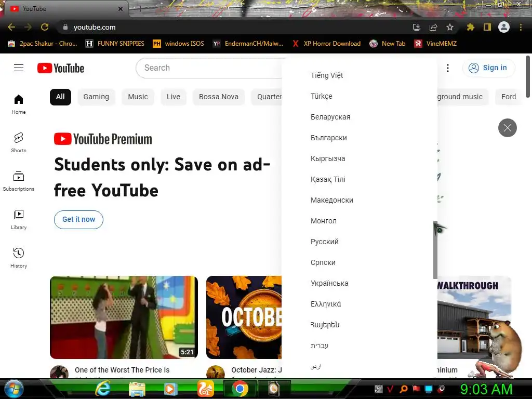Select the All filter chip
Screen dimensions: 532x399
pos(60,97)
